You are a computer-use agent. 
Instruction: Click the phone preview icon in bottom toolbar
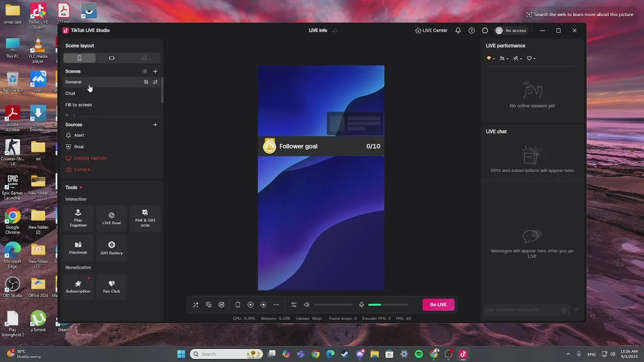tap(238, 305)
